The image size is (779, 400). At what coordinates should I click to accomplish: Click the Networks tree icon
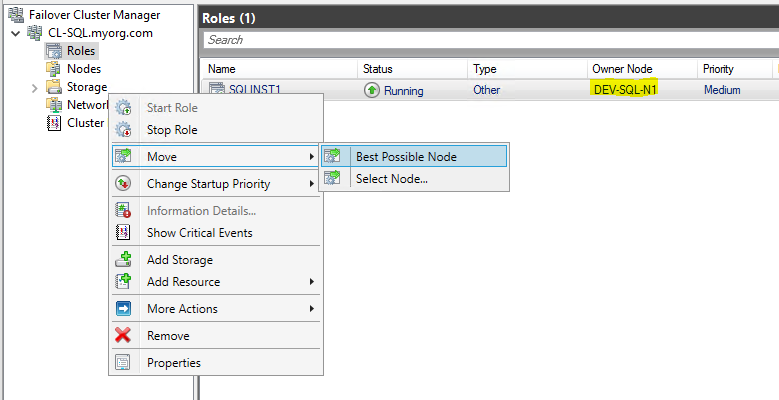(54, 105)
